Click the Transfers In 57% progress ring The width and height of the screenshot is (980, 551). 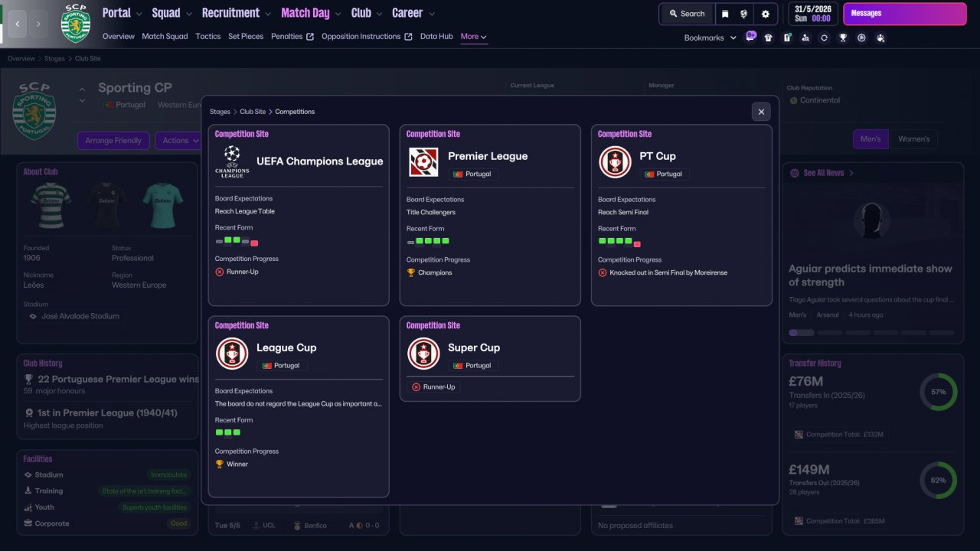[x=938, y=392]
